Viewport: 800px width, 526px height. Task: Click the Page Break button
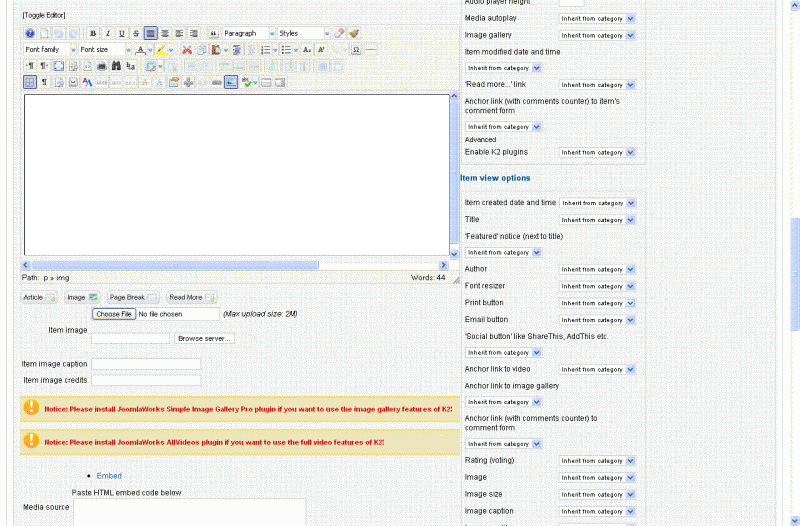133,297
